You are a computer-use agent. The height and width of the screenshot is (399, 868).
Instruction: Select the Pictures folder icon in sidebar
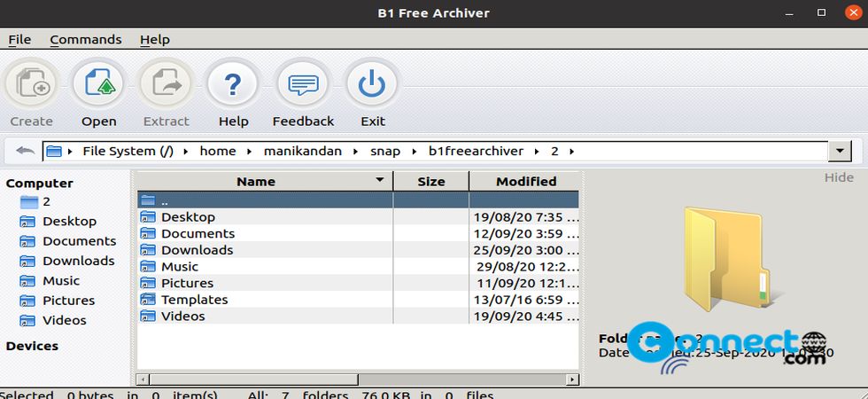(x=27, y=301)
